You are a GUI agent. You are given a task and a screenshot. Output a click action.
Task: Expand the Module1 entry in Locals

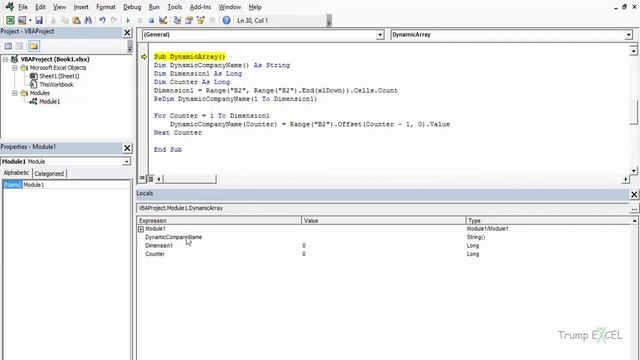click(x=141, y=229)
